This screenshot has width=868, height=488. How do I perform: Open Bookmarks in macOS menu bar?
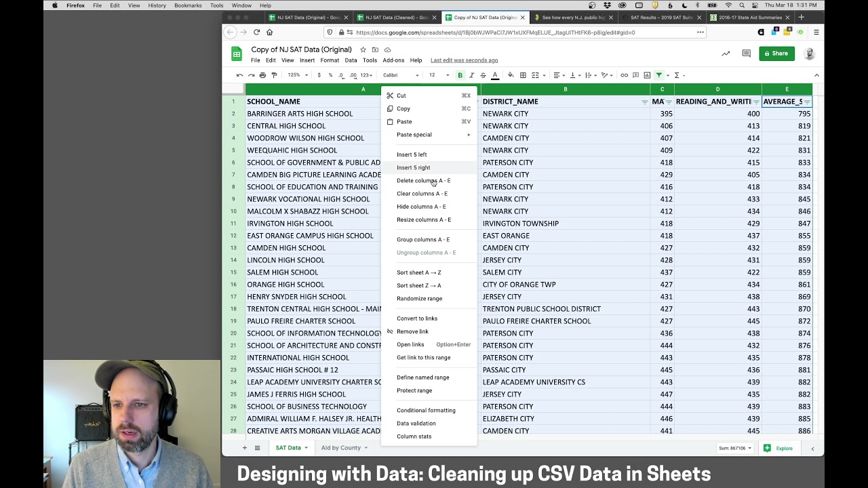click(187, 5)
